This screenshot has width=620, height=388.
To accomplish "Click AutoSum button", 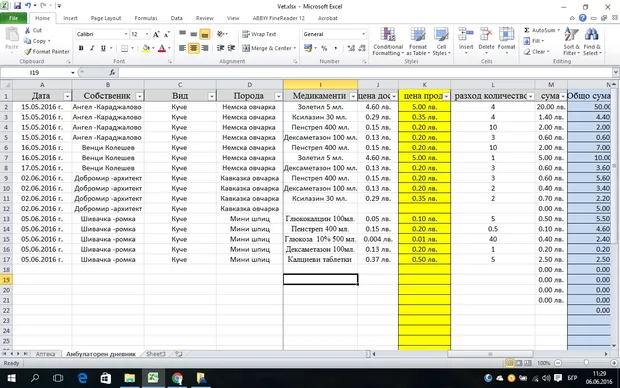I will [540, 30].
